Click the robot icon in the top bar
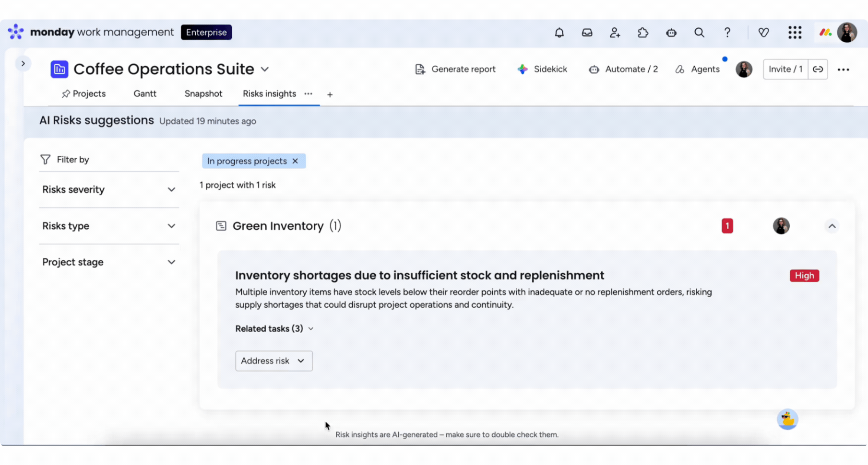Image resolution: width=868 pixels, height=465 pixels. [671, 33]
